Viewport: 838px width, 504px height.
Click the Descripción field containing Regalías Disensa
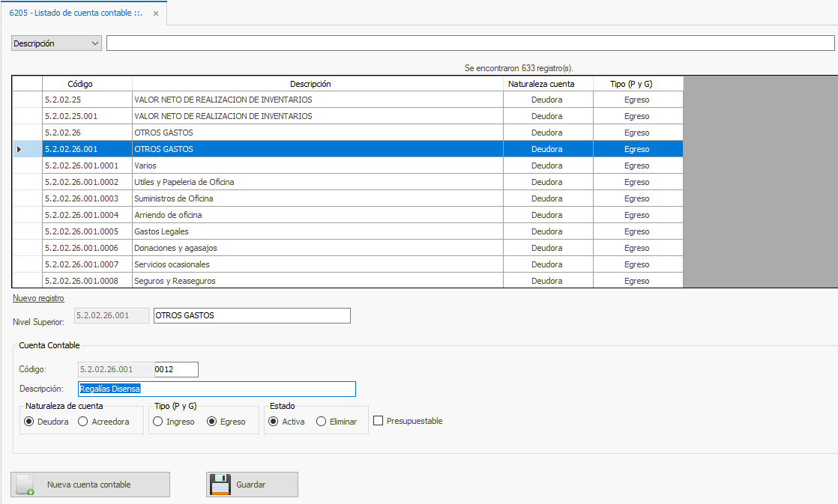217,389
